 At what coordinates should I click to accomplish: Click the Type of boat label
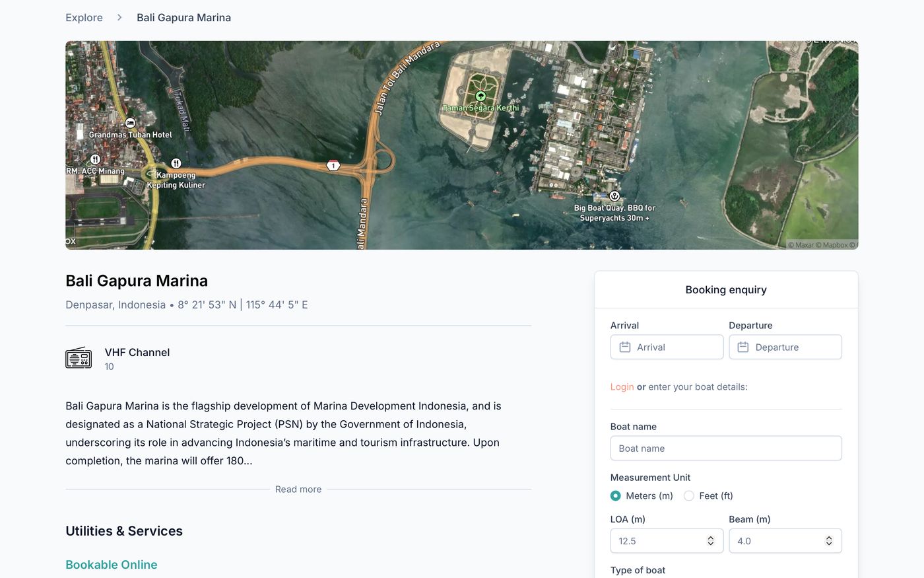pos(638,570)
